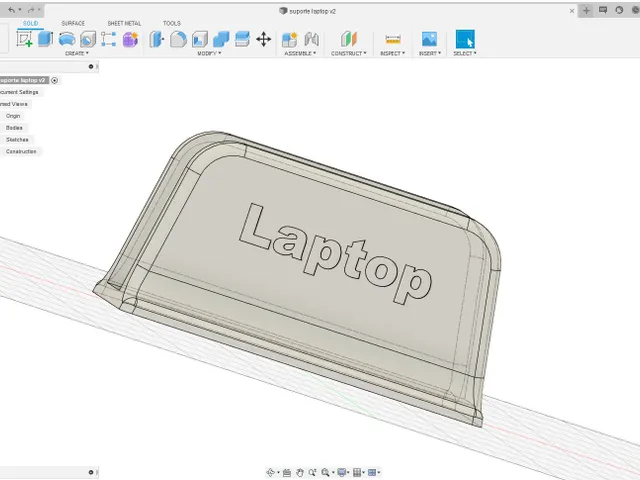This screenshot has width=640, height=480.
Task: Open the Orbit type dropdown arrow
Action: (x=278, y=473)
